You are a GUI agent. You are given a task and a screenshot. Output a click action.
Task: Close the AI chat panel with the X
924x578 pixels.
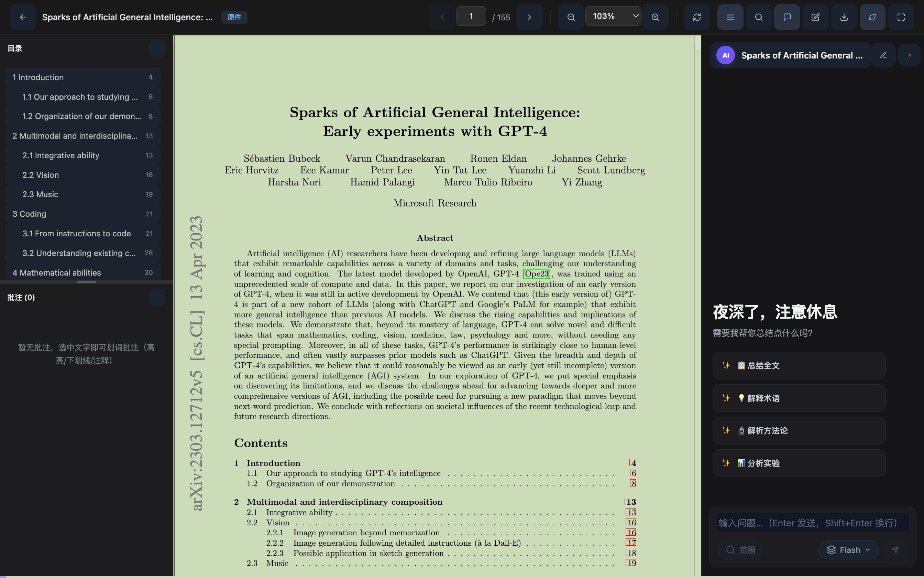pos(910,55)
